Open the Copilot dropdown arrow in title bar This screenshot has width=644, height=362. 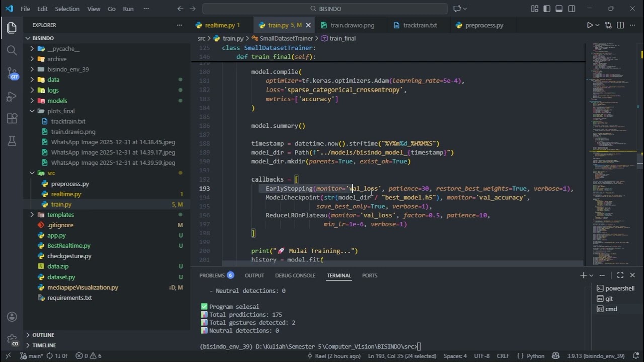[465, 9]
